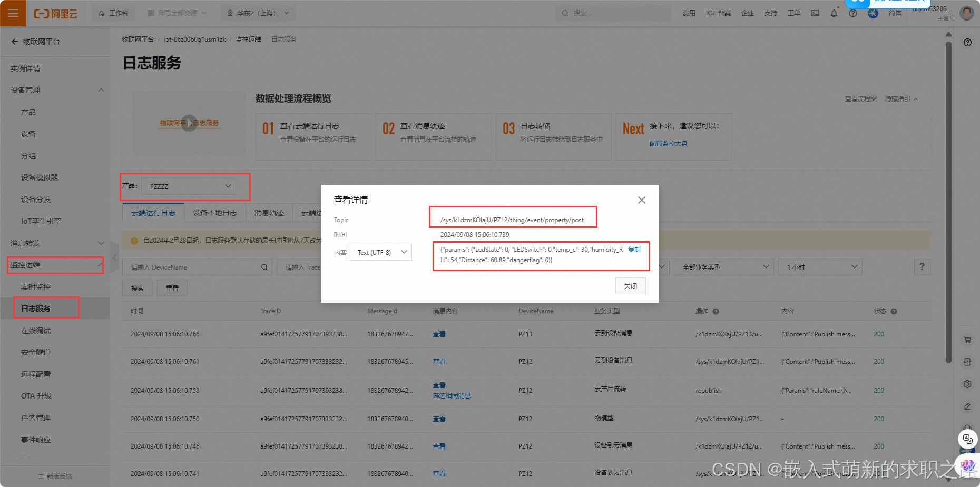The height and width of the screenshot is (487, 980).
Task: Click 查看 for the 15:06:10.766 row
Action: click(439, 334)
